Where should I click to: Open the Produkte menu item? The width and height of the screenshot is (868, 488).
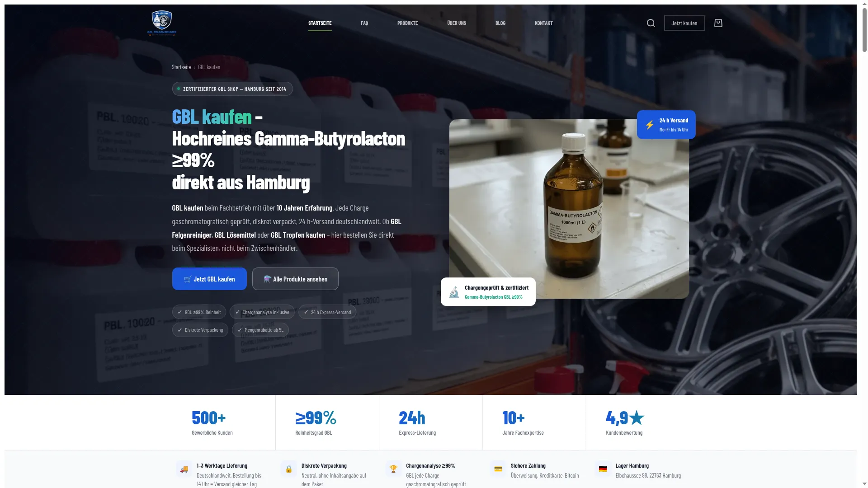click(408, 23)
